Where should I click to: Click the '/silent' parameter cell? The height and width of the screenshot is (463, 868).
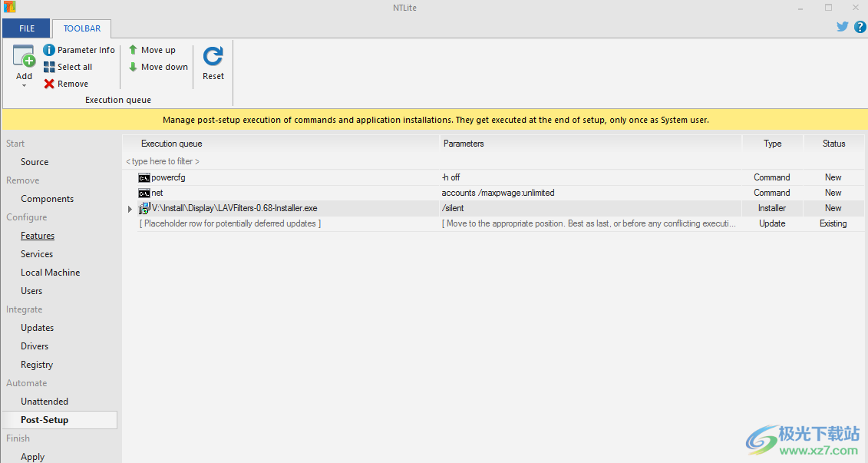453,208
